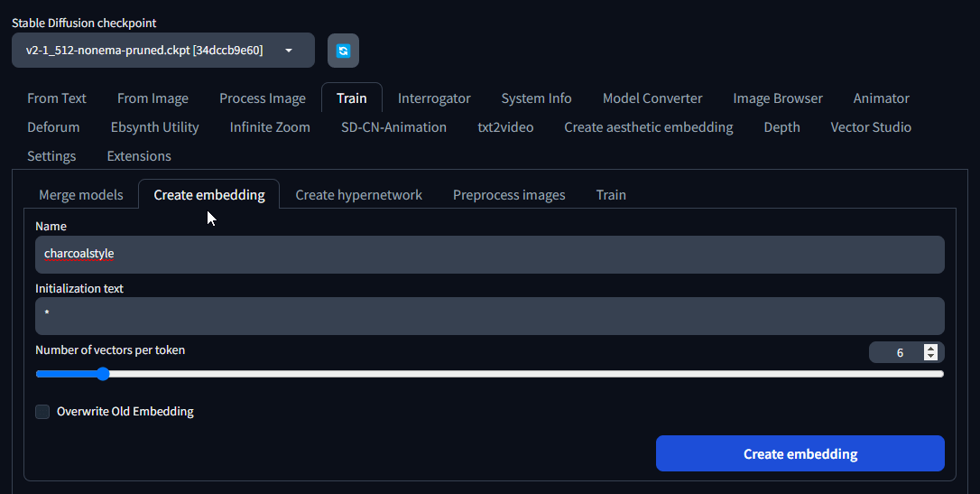Click the vectors per token slider handle
Screen dimensions: 980x494
[x=103, y=374]
